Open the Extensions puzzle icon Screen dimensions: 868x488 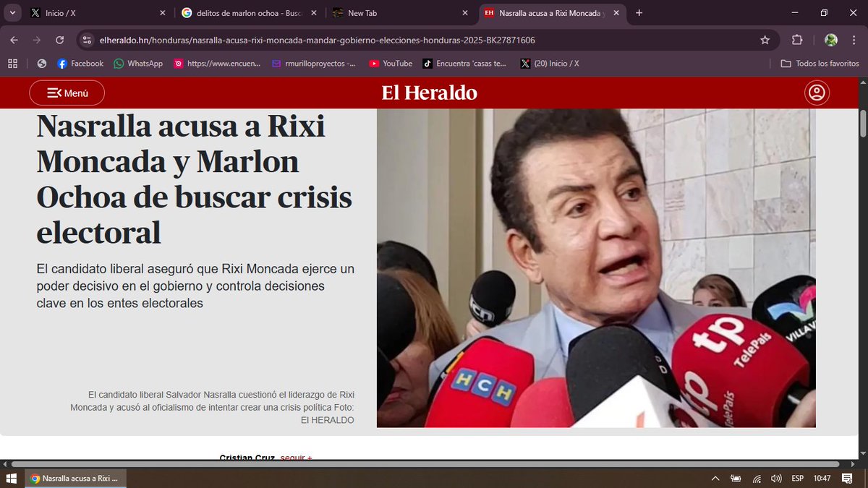pyautogui.click(x=797, y=40)
